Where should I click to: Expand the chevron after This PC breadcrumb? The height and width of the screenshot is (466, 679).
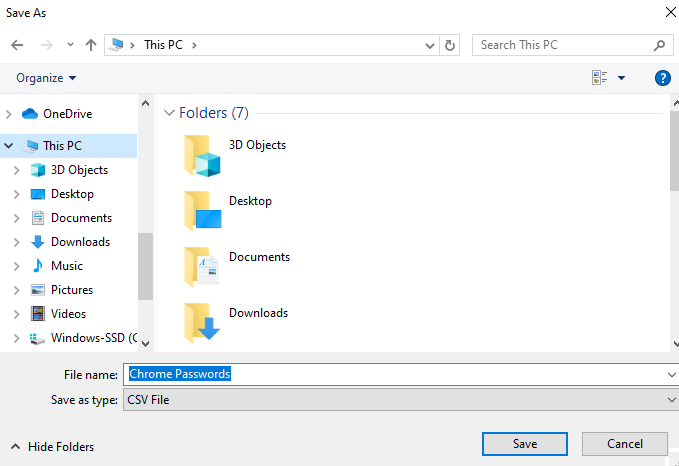point(194,45)
